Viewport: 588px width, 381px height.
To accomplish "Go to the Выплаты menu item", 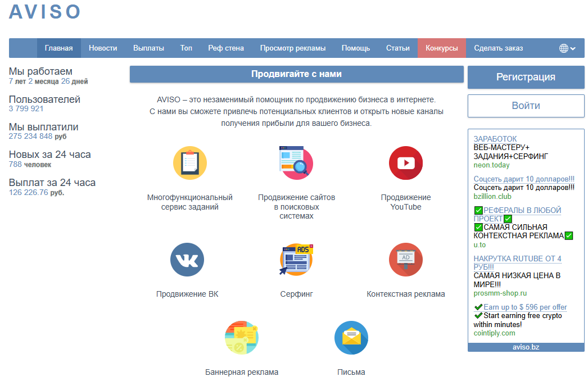I will [148, 48].
